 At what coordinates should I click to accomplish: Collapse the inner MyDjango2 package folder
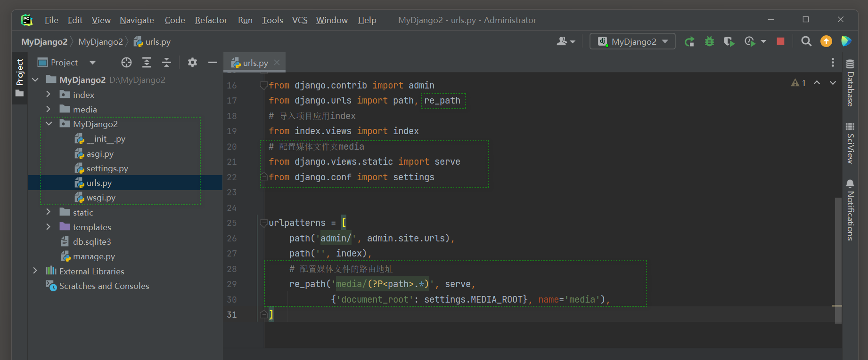(49, 124)
